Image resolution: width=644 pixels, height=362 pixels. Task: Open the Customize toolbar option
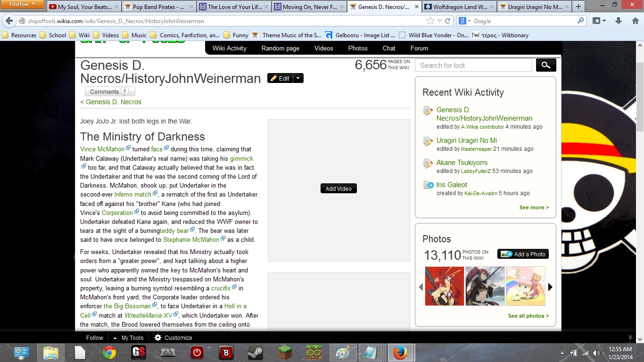tap(173, 337)
